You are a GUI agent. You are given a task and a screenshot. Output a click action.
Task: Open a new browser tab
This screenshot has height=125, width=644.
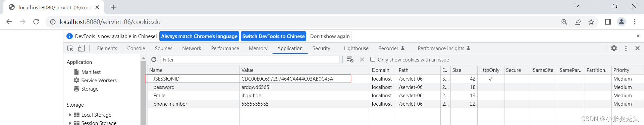(x=113, y=7)
